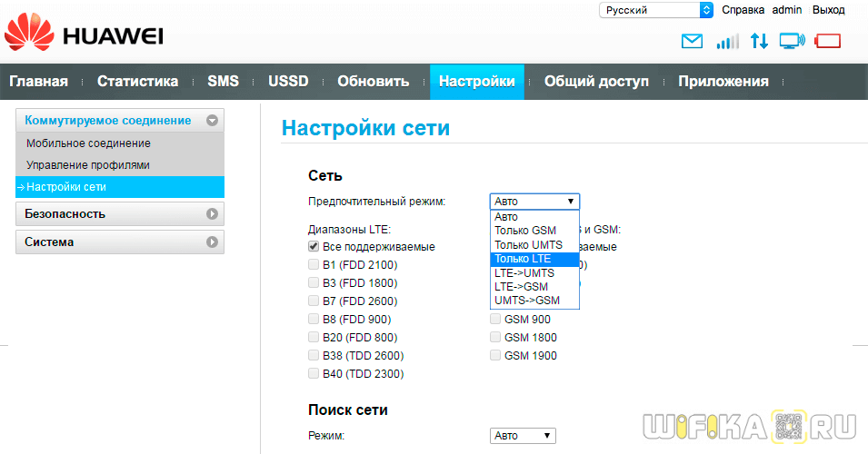The image size is (868, 454).
Task: Choose Только LTE in the dropdown list
Action: [x=534, y=259]
